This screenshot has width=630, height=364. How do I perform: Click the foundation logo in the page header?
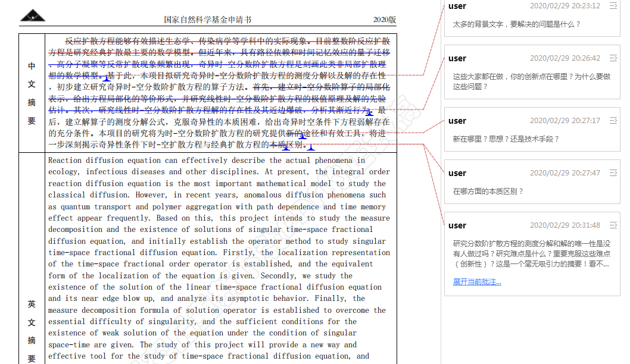point(32,16)
